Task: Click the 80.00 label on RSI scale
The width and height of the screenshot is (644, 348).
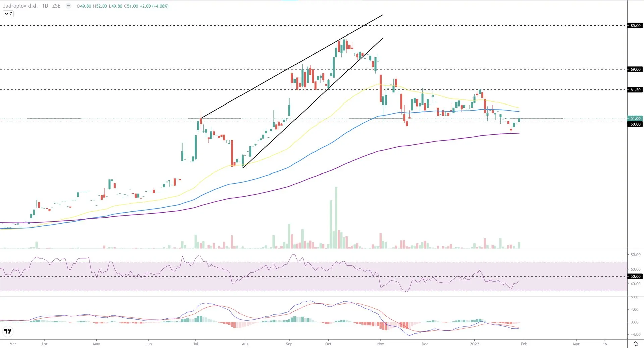Action: tap(635, 255)
